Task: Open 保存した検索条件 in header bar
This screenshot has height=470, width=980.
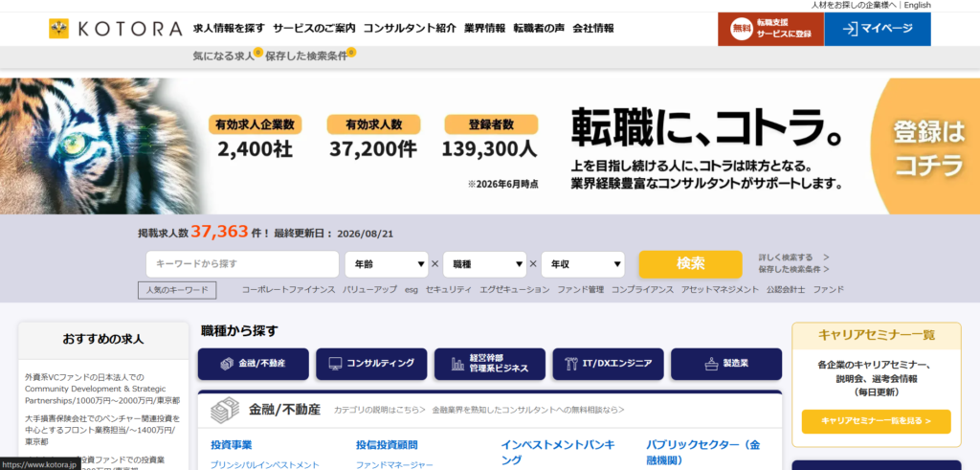Action: pyautogui.click(x=305, y=56)
